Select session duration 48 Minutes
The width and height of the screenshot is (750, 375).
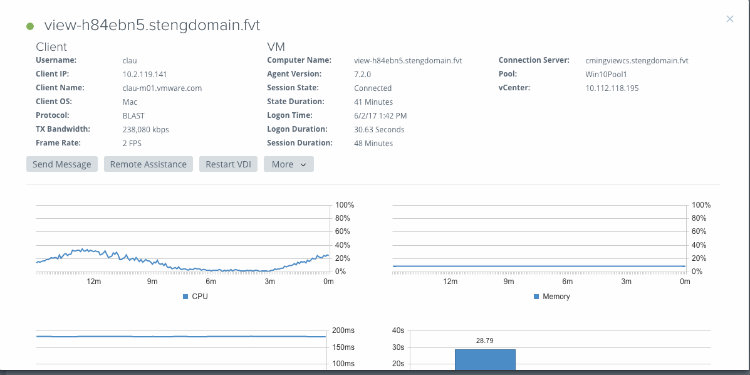tap(374, 143)
